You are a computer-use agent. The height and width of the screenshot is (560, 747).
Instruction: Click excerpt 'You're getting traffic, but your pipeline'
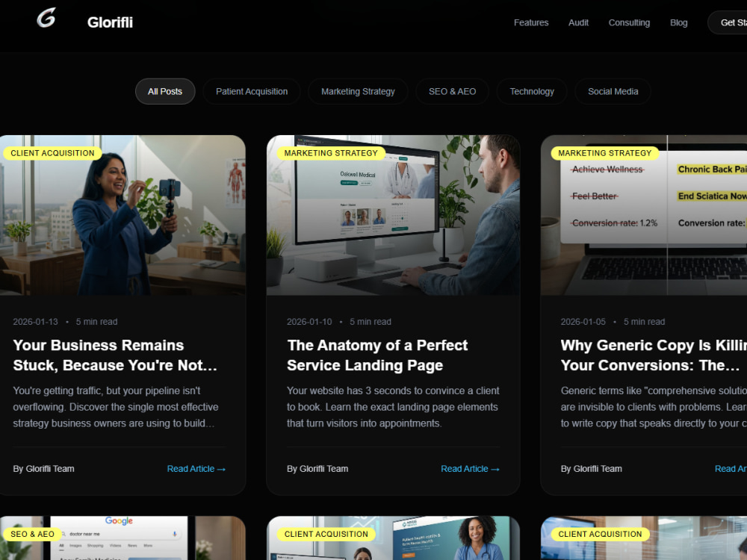(116, 407)
